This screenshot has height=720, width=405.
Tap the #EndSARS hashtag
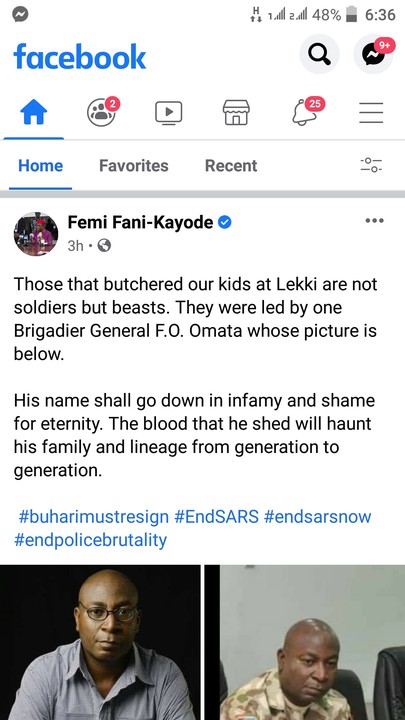pyautogui.click(x=216, y=517)
